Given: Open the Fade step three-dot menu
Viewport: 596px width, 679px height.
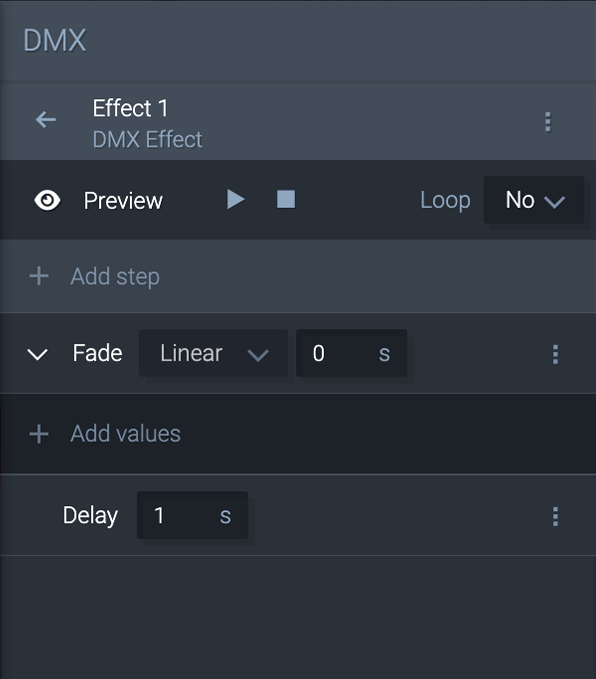Looking at the screenshot, I should coord(555,354).
